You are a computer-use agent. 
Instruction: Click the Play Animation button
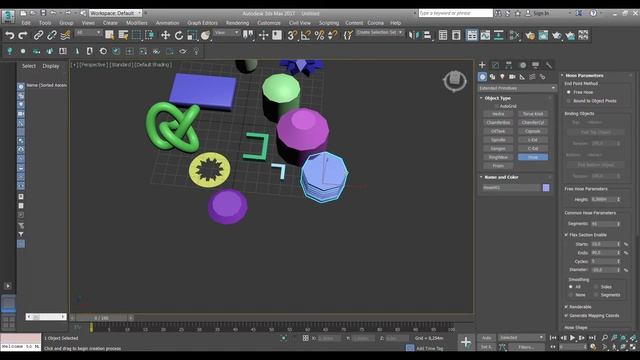(x=572, y=338)
